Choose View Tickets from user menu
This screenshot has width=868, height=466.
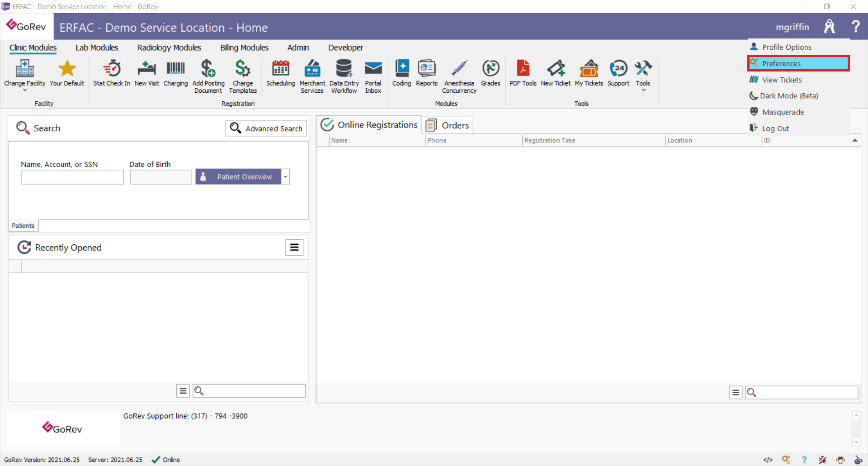[798, 80]
